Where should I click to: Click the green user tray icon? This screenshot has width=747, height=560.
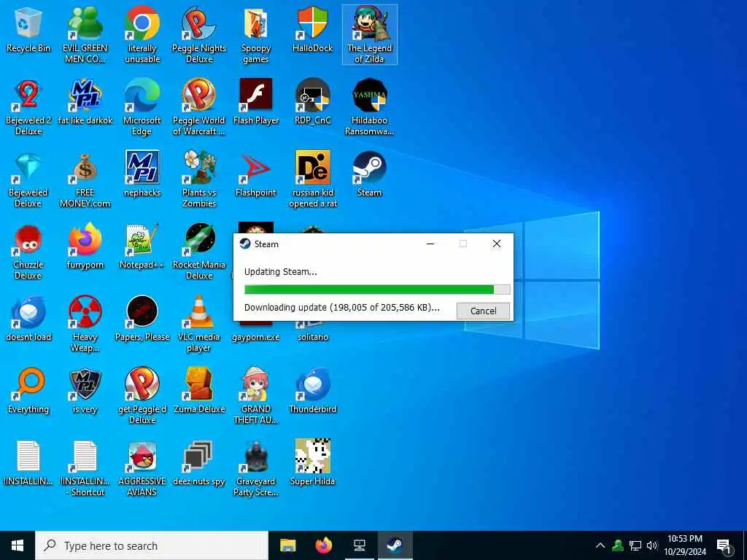[618, 545]
